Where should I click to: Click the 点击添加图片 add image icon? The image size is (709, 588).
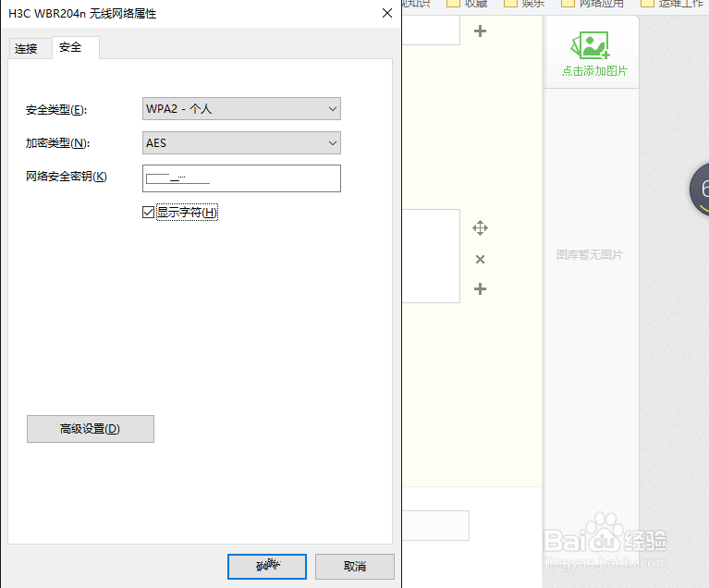point(591,45)
